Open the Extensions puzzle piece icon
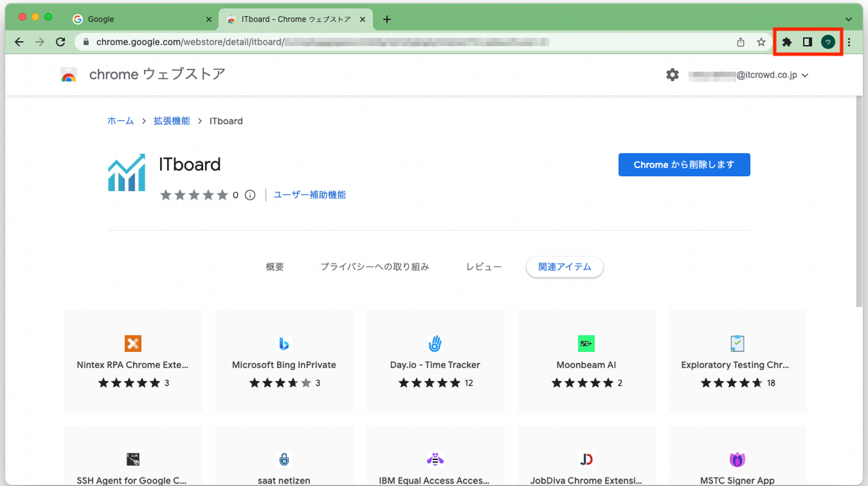This screenshot has width=868, height=486. (787, 42)
